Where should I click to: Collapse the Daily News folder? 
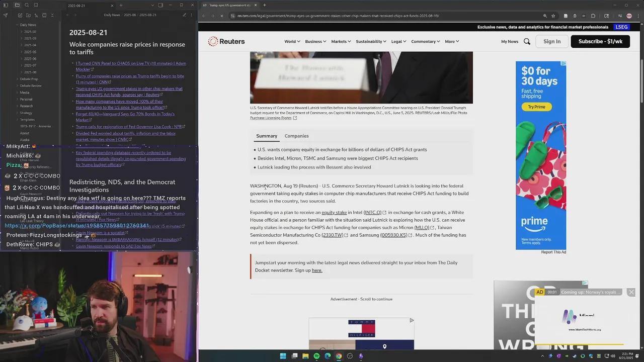[28, 25]
